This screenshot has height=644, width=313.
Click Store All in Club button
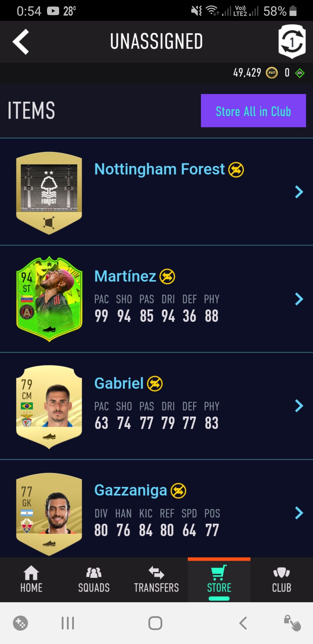(x=253, y=111)
